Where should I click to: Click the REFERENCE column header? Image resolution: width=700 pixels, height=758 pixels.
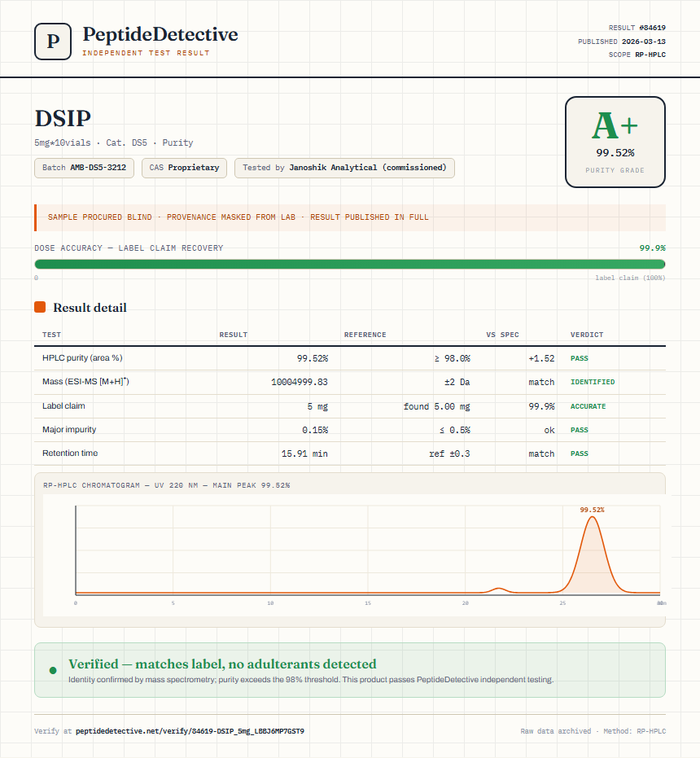pos(365,335)
